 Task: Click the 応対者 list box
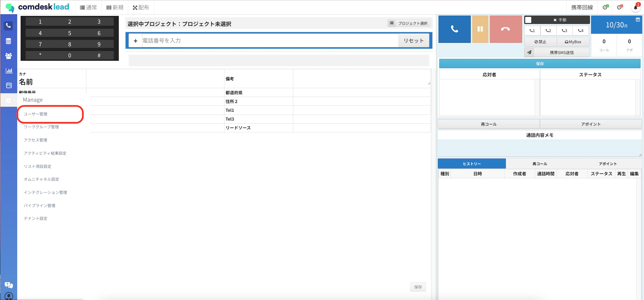coord(489,98)
